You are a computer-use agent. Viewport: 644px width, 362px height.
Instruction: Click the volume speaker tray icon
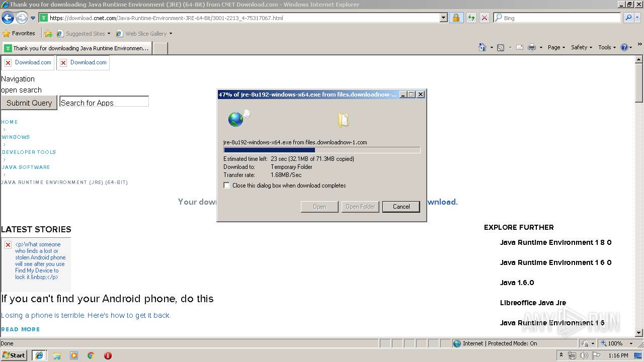[x=584, y=355]
